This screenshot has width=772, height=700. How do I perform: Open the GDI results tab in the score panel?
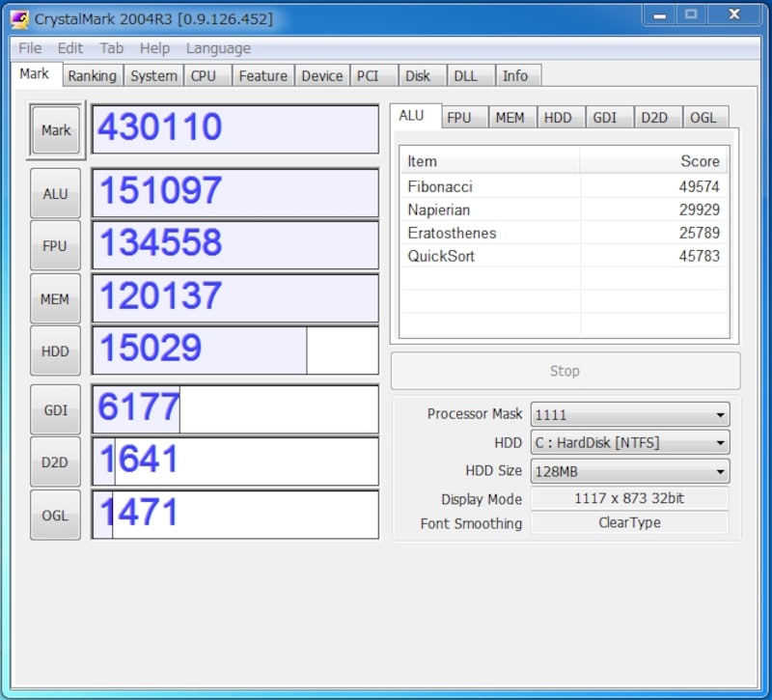tap(608, 116)
